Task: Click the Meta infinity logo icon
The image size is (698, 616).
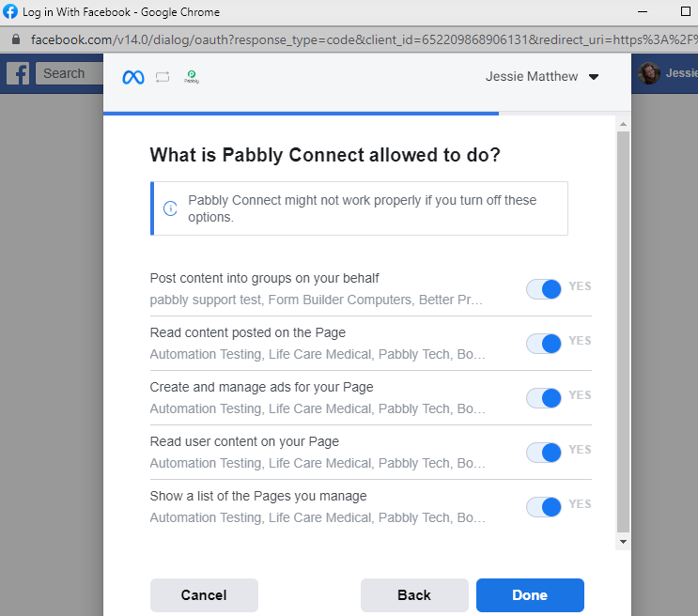Action: pyautogui.click(x=133, y=77)
